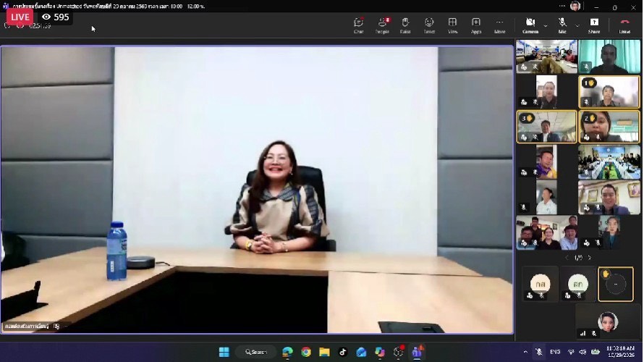
Task: Open the Windows Start menu
Action: 224,352
